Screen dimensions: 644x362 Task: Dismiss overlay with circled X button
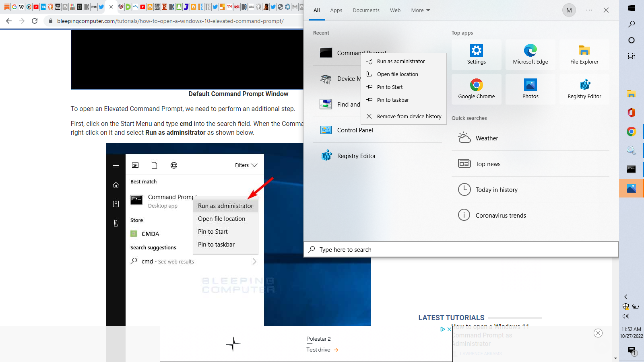pos(598,333)
